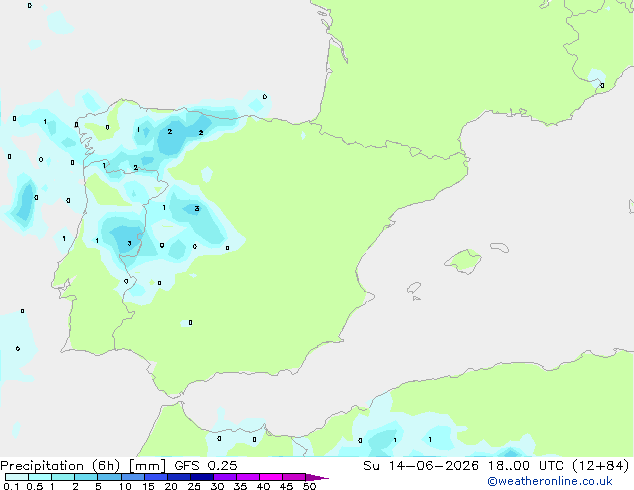The height and width of the screenshot is (490, 634).
Task: Pick the 40–45 mm magenta legend swatch
Action: pyautogui.click(x=271, y=477)
